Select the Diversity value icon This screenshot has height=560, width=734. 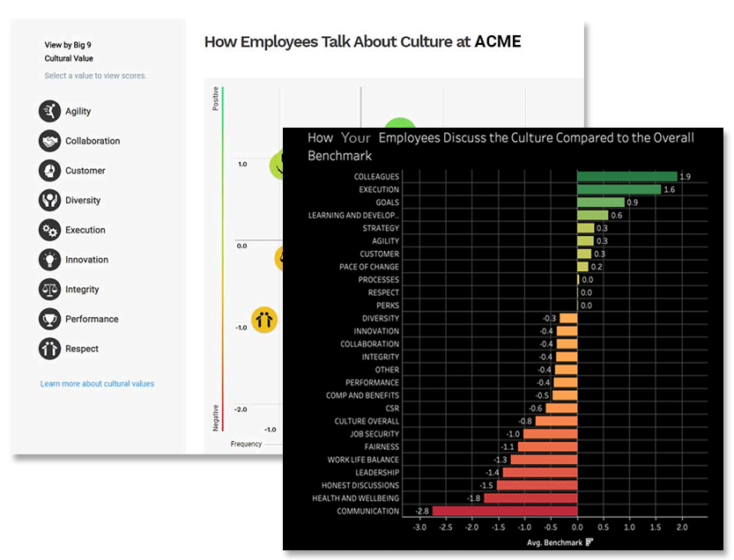coord(50,200)
